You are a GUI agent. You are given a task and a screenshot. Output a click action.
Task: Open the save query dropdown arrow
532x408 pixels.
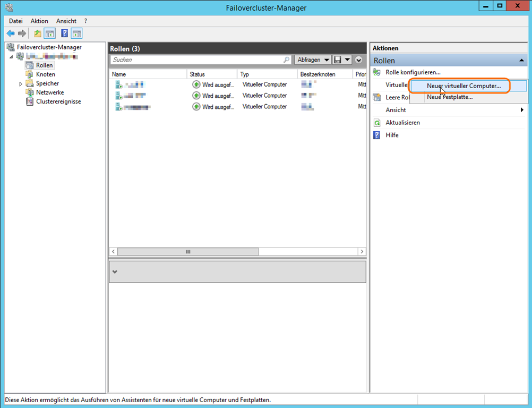pyautogui.click(x=347, y=60)
